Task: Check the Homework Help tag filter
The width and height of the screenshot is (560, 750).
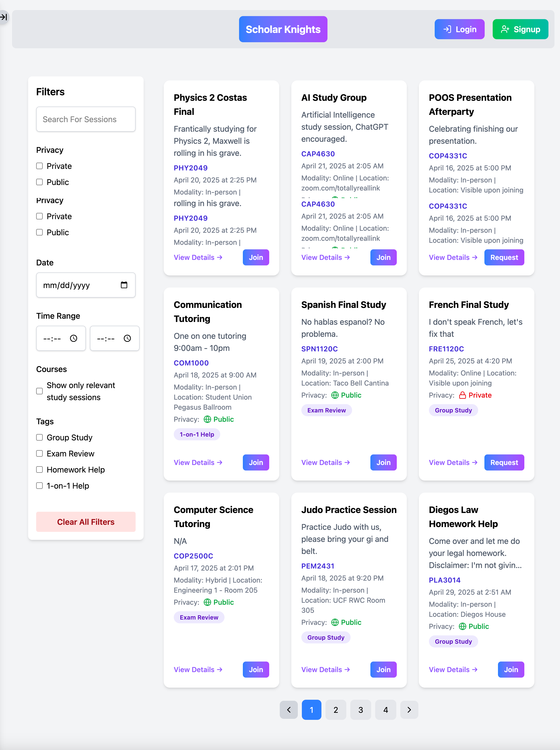Action: 40,470
